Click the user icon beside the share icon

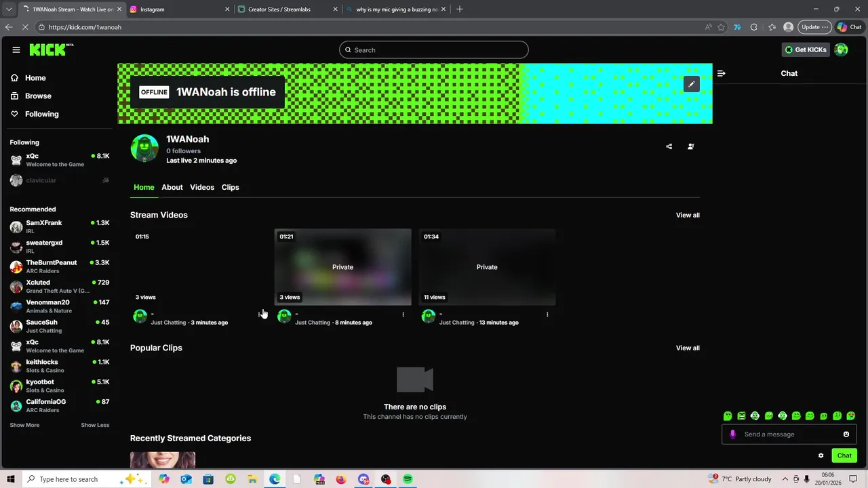click(x=691, y=146)
